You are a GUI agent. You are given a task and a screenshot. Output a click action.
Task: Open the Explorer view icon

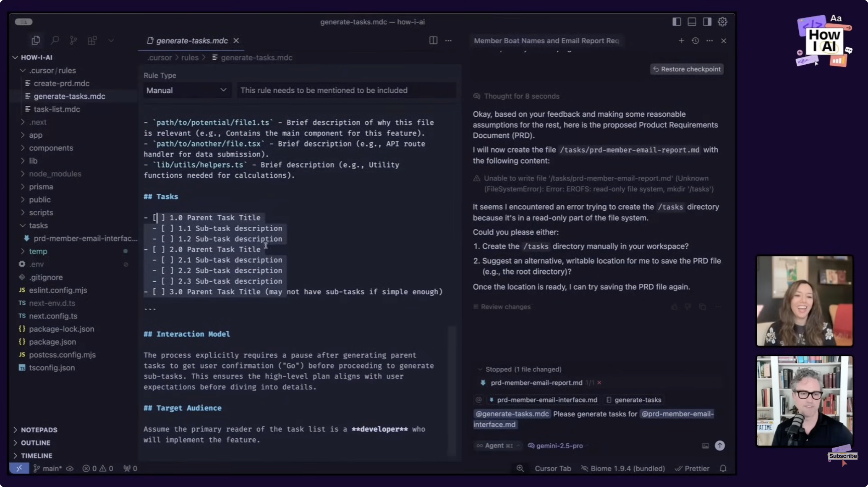(x=36, y=40)
